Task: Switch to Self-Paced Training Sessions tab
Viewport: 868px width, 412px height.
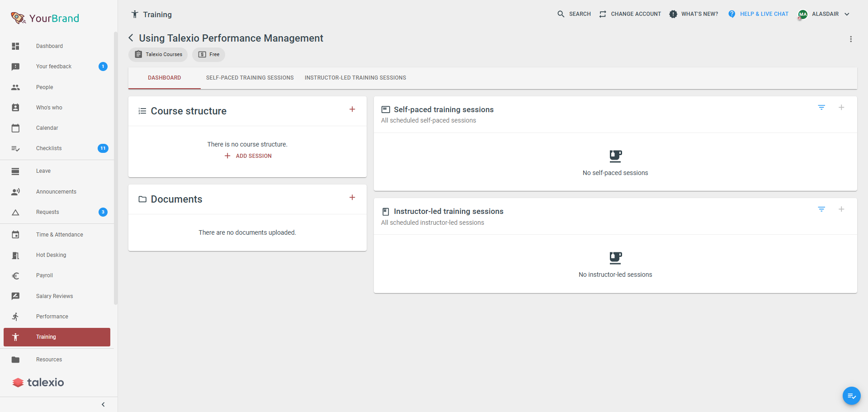Action: [250, 78]
